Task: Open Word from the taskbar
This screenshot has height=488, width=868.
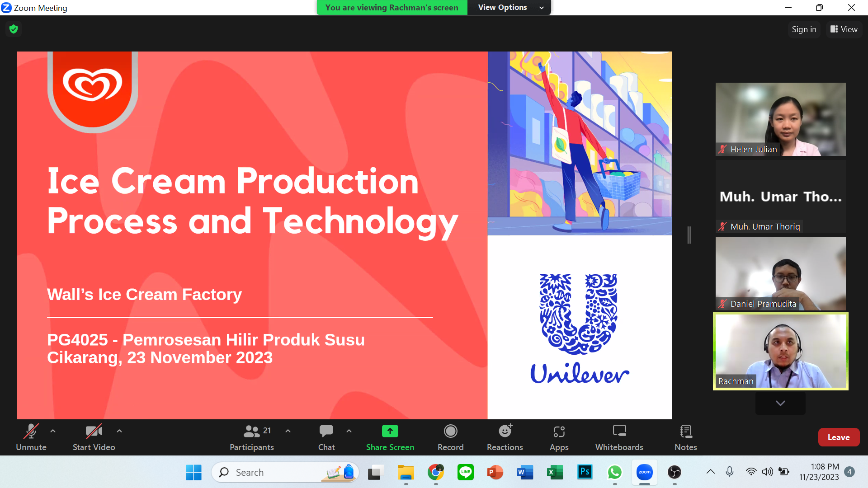Action: click(525, 473)
